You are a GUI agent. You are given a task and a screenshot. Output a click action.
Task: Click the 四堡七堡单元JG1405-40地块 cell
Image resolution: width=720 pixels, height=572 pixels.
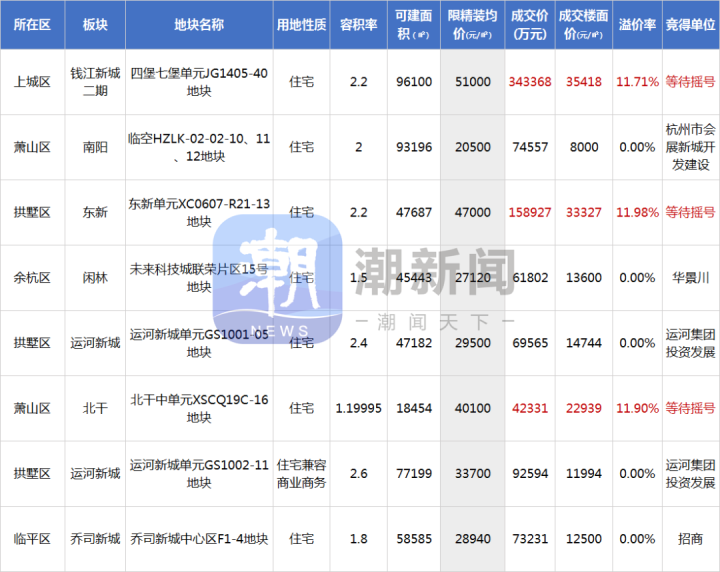[x=198, y=81]
